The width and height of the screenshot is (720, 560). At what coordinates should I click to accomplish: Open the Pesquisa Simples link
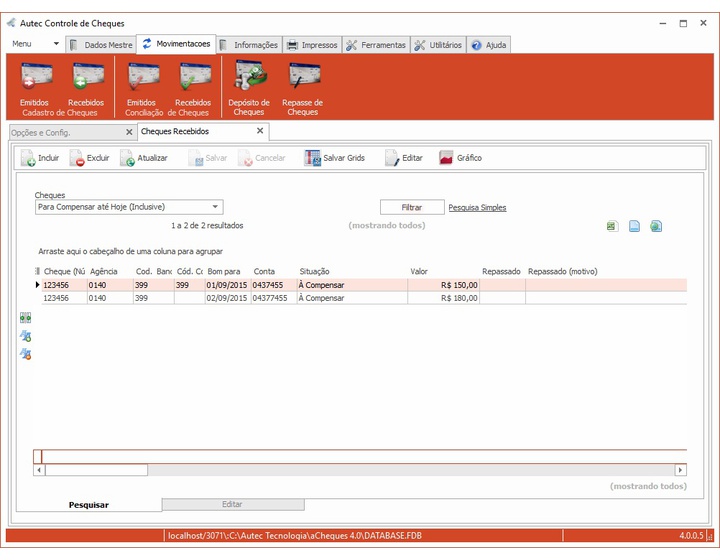[477, 207]
